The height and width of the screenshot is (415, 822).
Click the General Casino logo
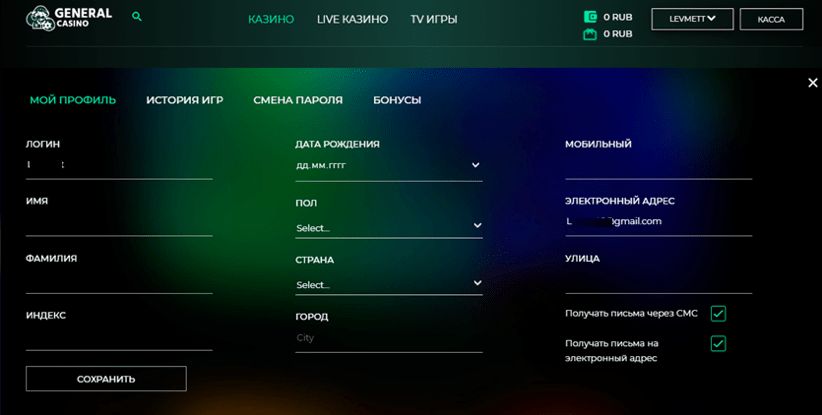tap(69, 18)
